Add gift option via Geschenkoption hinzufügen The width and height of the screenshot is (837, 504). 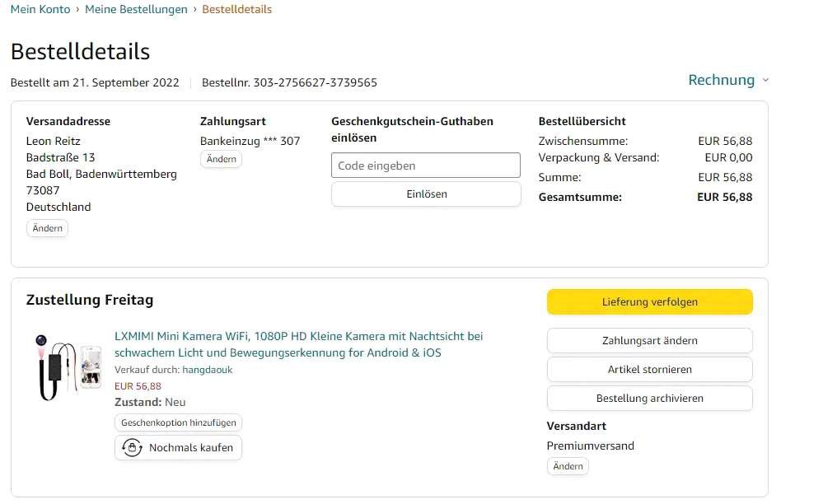[x=179, y=422]
